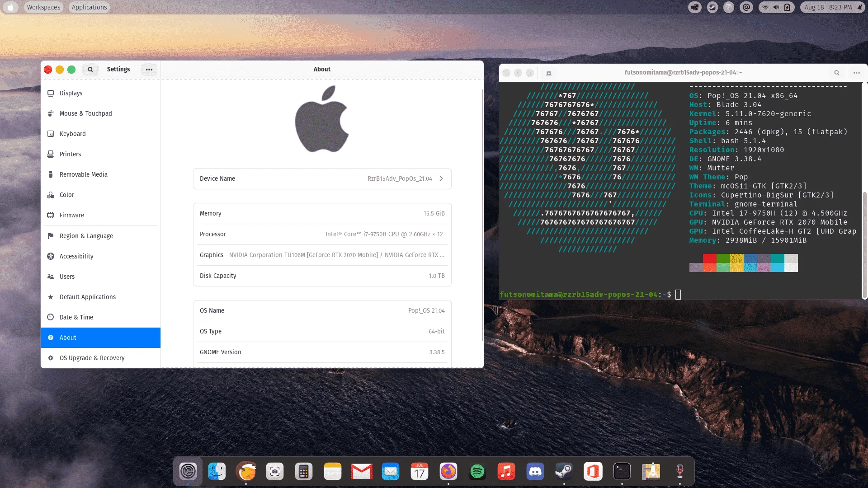Search settings with the magnifier button
Viewport: 868px width, 488px height.
coord(90,69)
